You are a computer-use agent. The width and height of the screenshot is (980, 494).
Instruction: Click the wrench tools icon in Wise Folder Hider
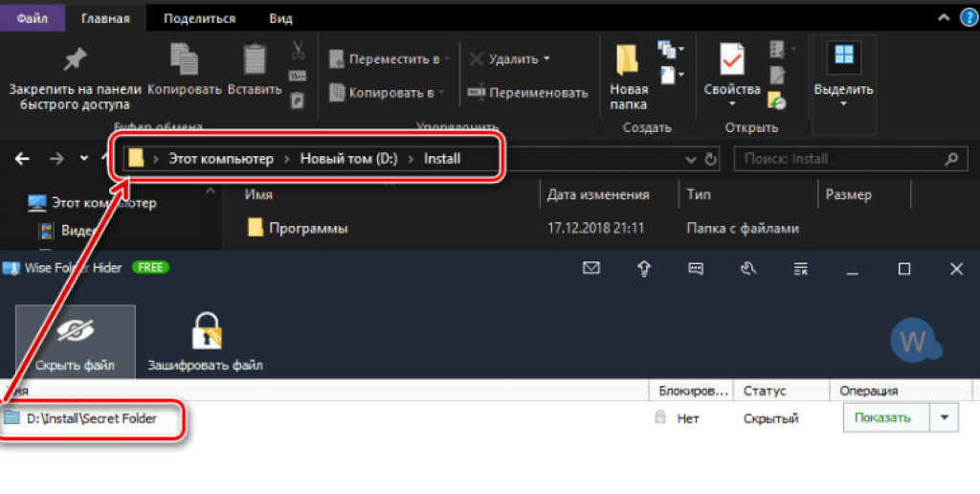pyautogui.click(x=748, y=269)
